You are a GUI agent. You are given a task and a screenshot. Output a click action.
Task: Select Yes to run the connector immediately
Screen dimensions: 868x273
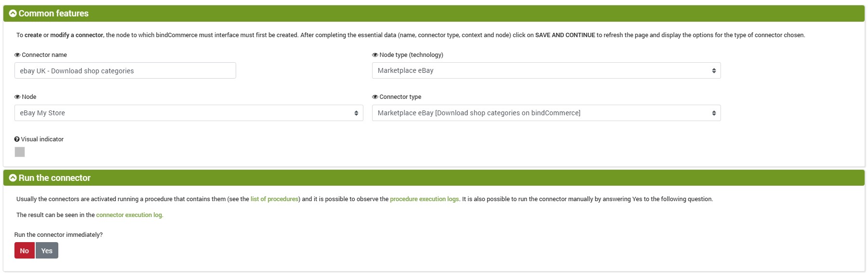click(x=47, y=251)
